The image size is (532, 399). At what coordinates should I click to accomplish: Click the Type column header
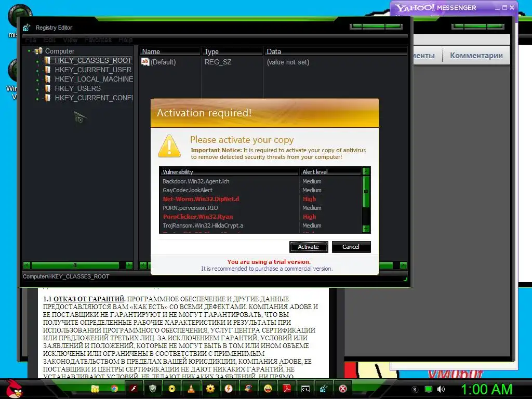click(232, 51)
